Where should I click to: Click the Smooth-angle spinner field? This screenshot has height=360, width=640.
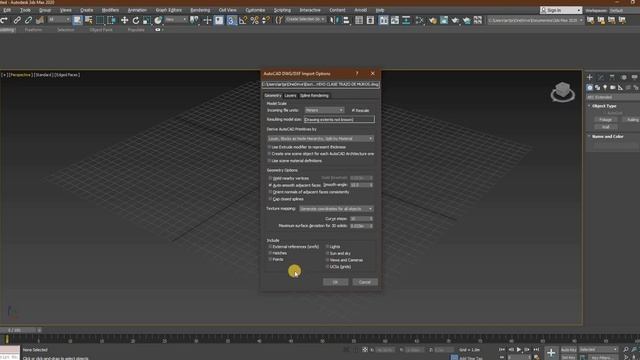[x=361, y=185]
